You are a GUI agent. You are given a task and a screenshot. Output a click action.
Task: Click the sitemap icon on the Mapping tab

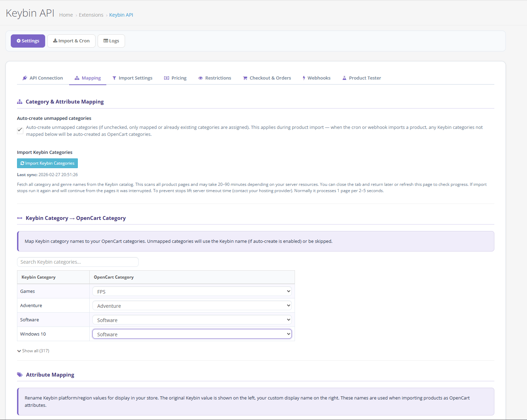point(77,78)
